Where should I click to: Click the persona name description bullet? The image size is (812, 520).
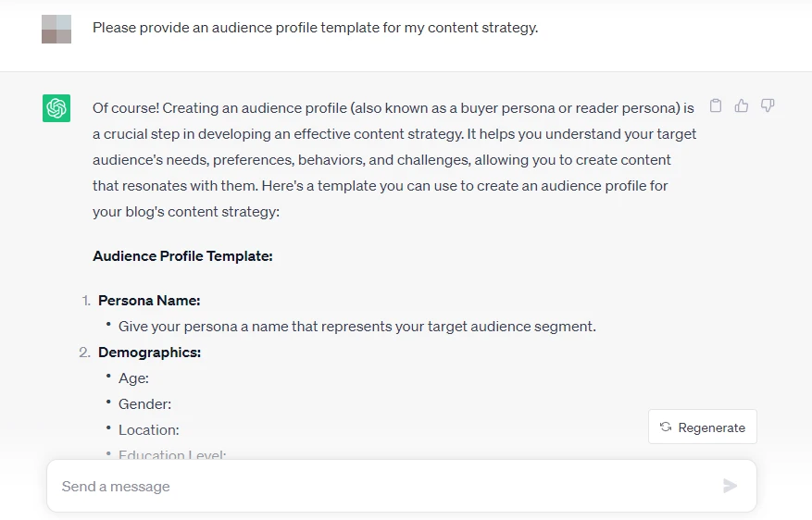click(356, 327)
